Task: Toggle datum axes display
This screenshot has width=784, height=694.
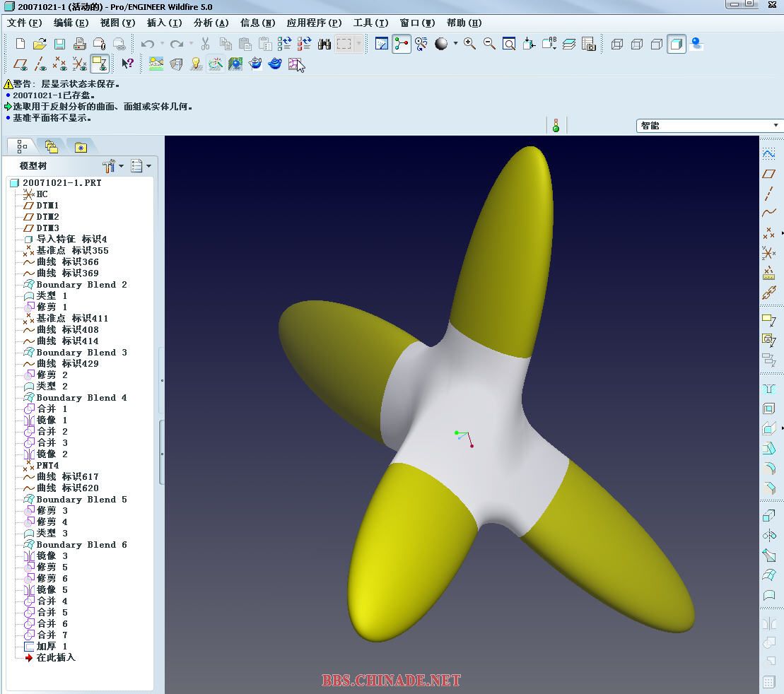Action: (x=41, y=64)
